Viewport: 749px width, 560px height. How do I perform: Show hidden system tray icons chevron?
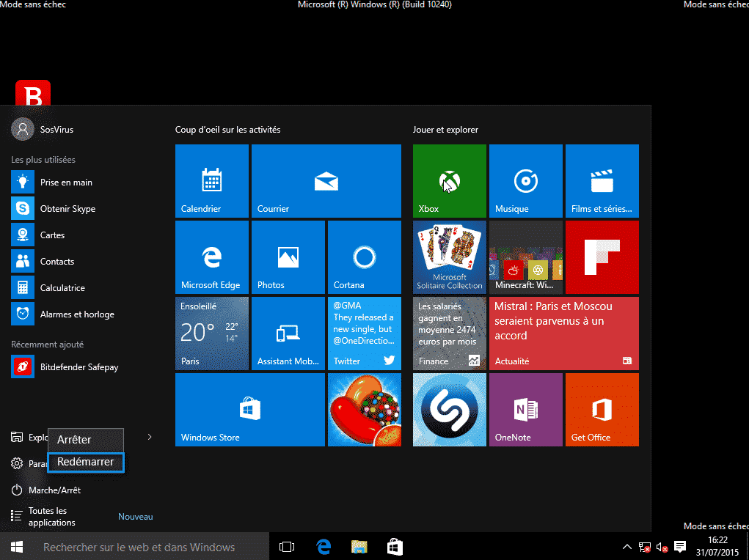[x=626, y=547]
